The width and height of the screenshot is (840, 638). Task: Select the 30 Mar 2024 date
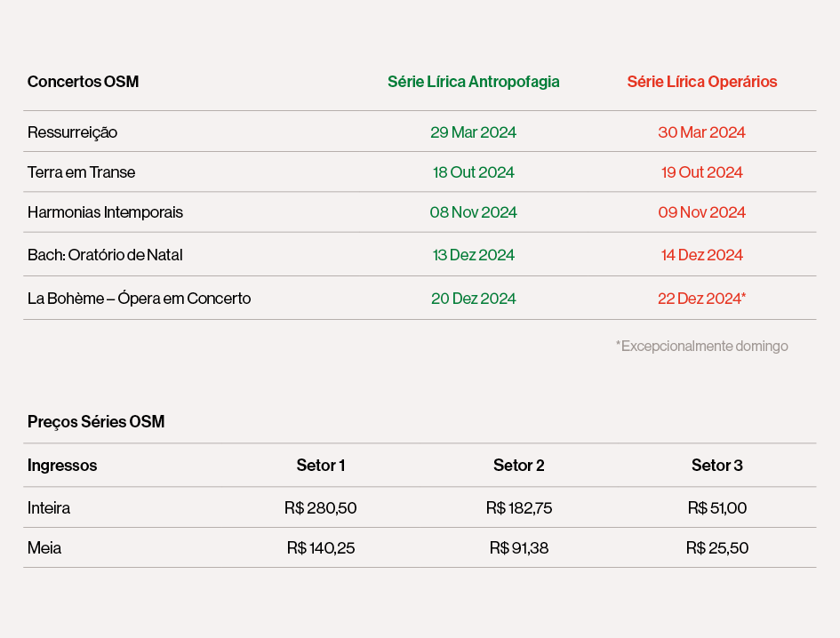coord(702,132)
